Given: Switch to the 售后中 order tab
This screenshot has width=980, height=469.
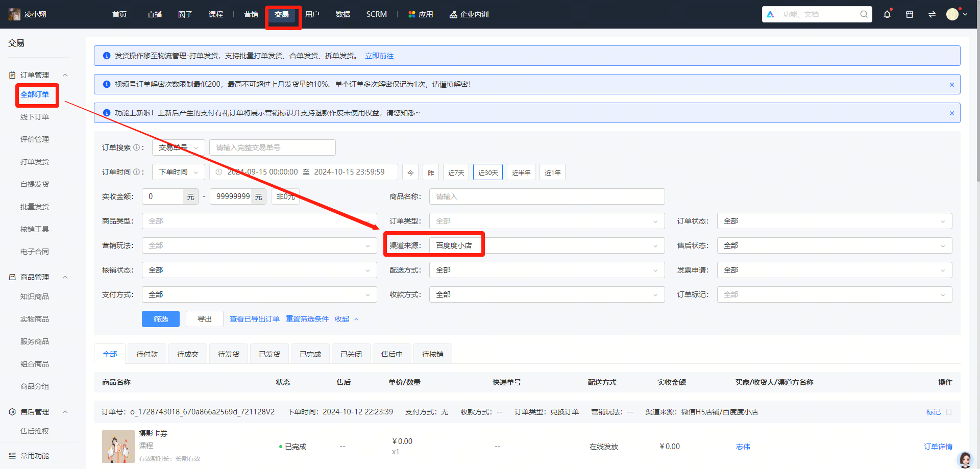Looking at the screenshot, I should click(392, 354).
